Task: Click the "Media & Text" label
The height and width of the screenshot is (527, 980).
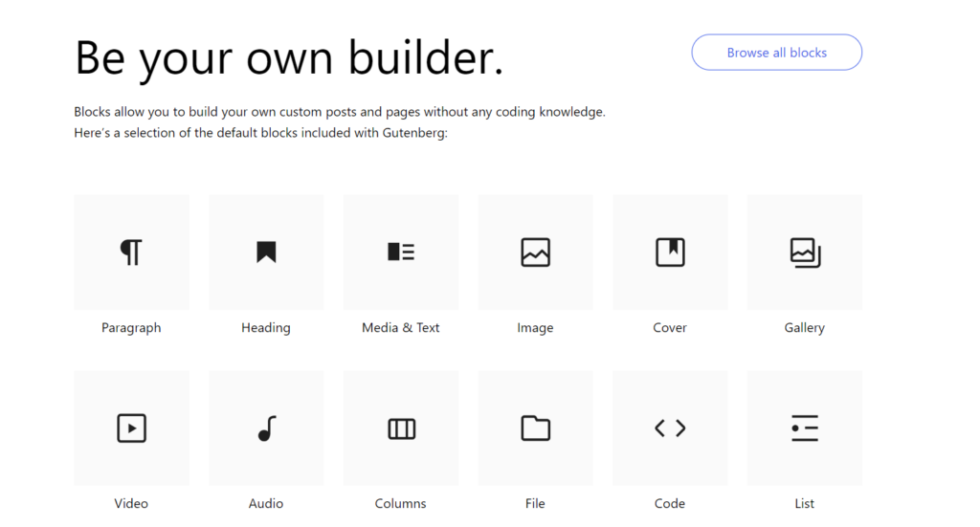Action: pyautogui.click(x=401, y=328)
